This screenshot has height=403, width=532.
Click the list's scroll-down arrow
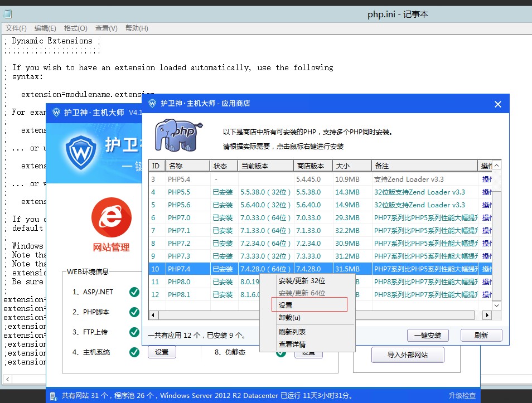click(497, 305)
